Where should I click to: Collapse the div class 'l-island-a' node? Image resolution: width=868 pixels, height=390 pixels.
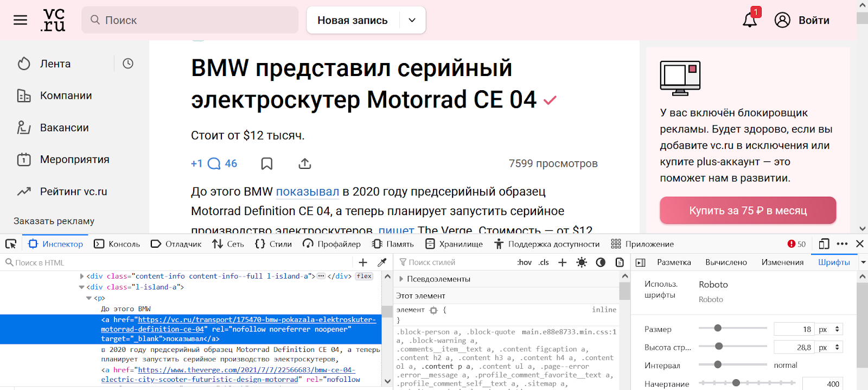pyautogui.click(x=82, y=287)
